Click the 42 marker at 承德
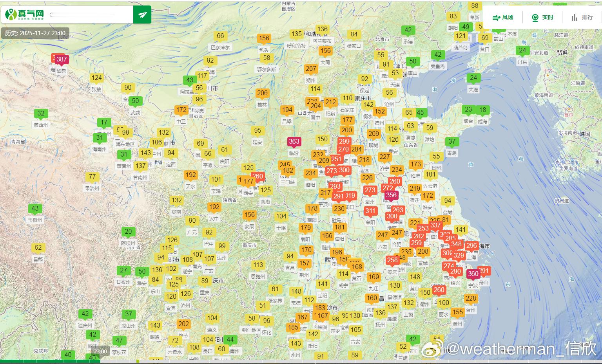The width and height of the screenshot is (602, 364). coord(408,30)
